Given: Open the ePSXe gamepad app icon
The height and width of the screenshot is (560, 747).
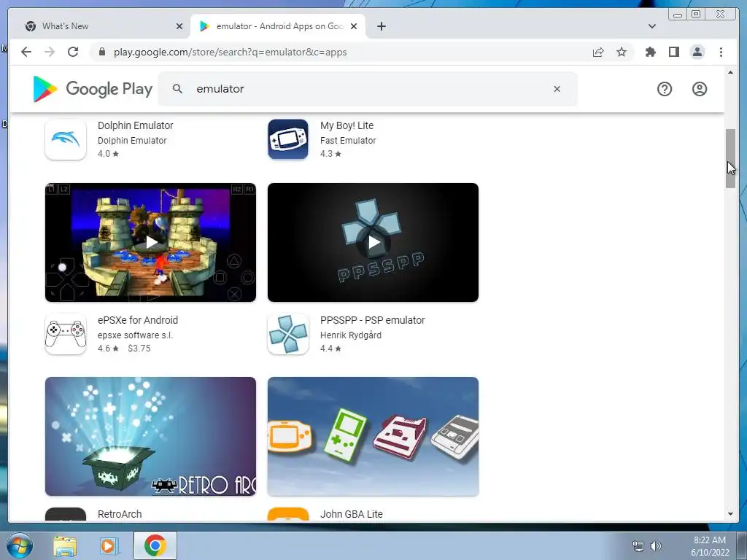Looking at the screenshot, I should (x=66, y=334).
